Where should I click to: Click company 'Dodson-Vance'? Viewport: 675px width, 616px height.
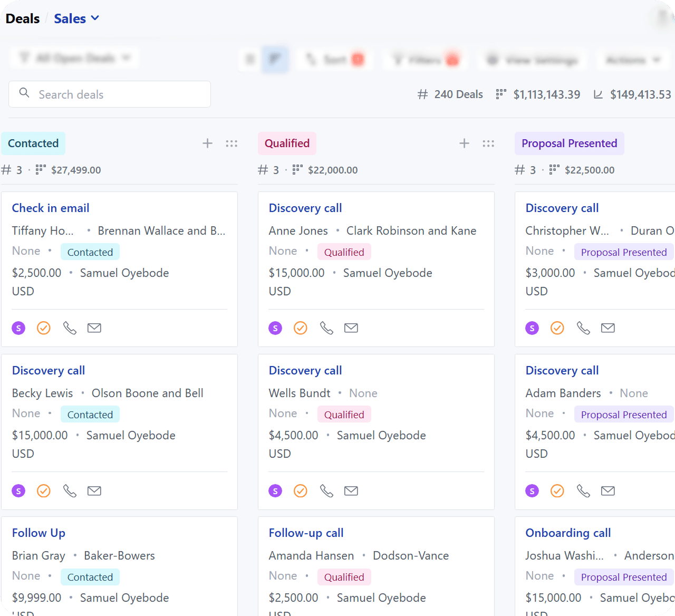pos(411,556)
